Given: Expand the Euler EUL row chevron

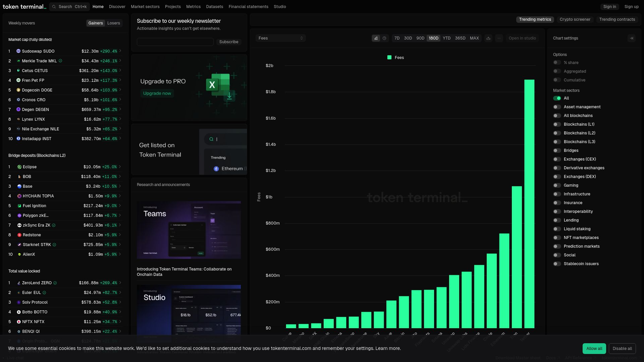Looking at the screenshot, I should [x=120, y=292].
